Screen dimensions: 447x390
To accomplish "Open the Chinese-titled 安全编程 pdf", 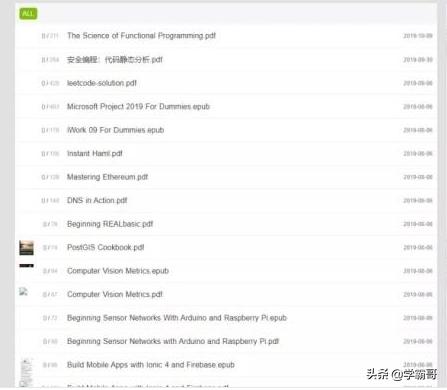I will (115, 60).
